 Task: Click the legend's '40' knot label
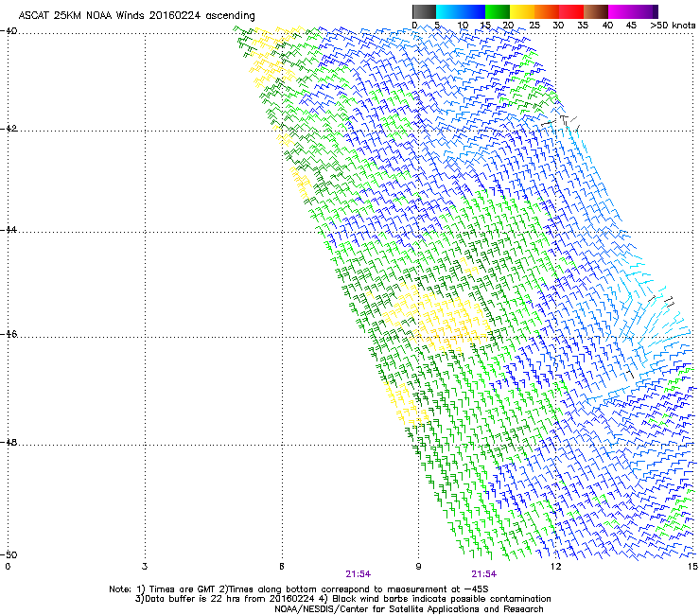607,26
